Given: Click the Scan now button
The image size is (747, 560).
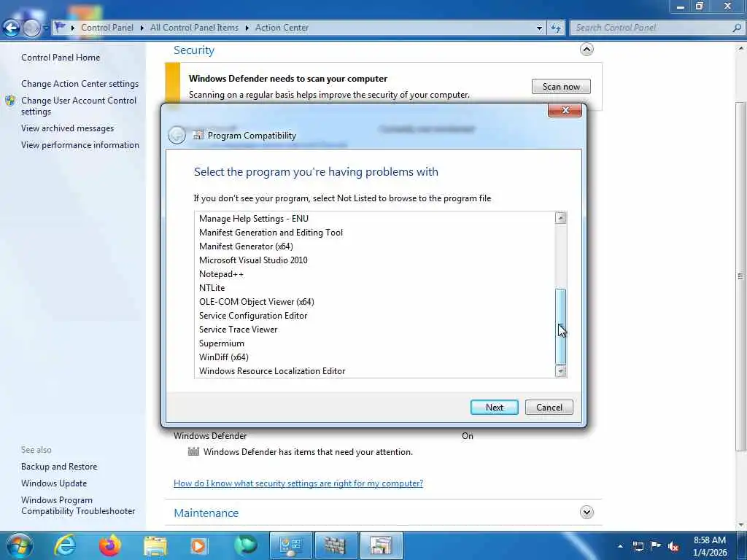Looking at the screenshot, I should click(x=561, y=87).
